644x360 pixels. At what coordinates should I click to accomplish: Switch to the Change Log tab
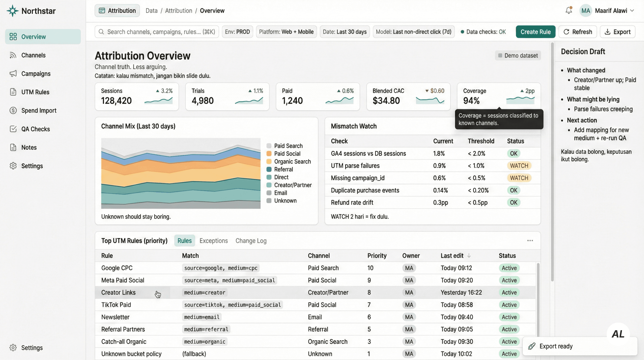click(251, 240)
